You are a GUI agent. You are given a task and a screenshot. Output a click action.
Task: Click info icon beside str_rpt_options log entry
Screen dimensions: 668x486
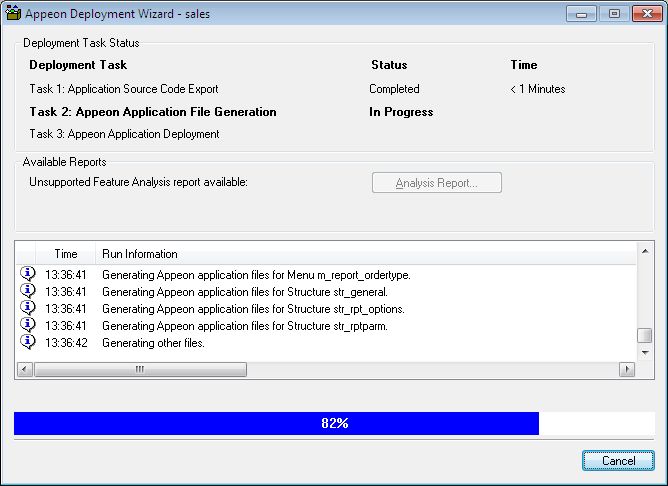[x=28, y=308]
